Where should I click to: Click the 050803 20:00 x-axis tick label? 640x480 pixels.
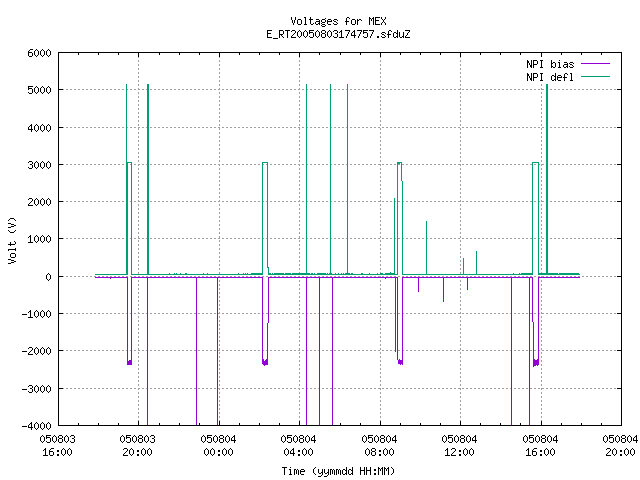[138, 446]
